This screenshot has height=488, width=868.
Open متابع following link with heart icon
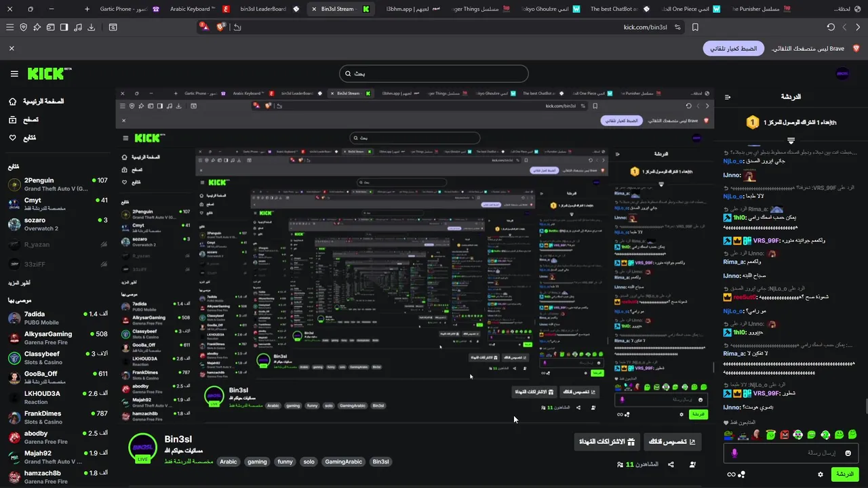(22, 138)
